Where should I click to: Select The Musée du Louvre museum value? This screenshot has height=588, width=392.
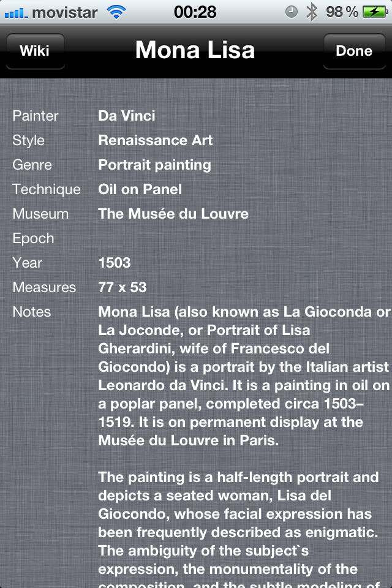(x=173, y=214)
